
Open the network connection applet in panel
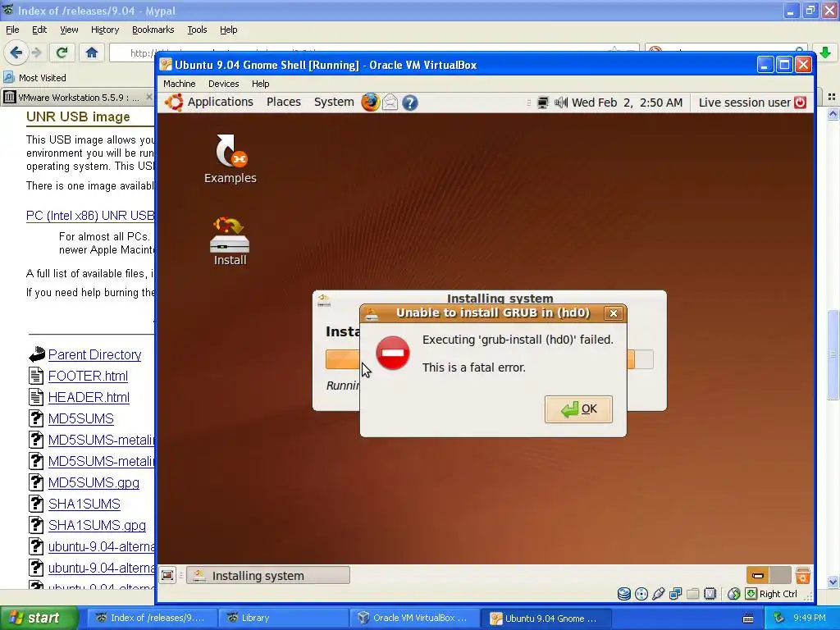pyautogui.click(x=543, y=103)
